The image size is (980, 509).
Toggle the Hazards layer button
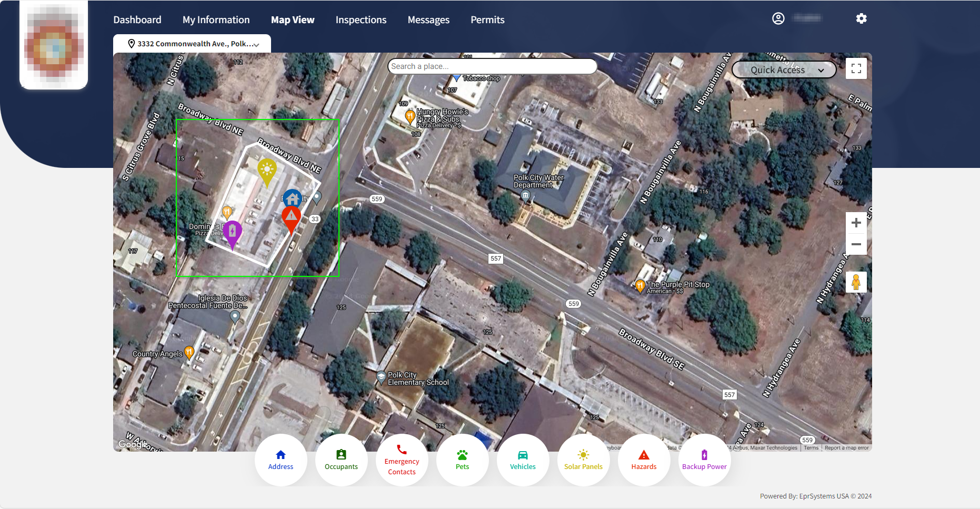click(x=644, y=460)
